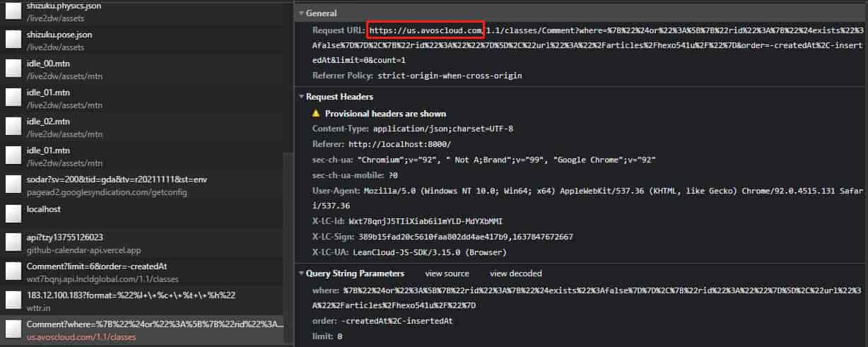Collapse Query String Parameters section
868x347 pixels.
point(301,274)
